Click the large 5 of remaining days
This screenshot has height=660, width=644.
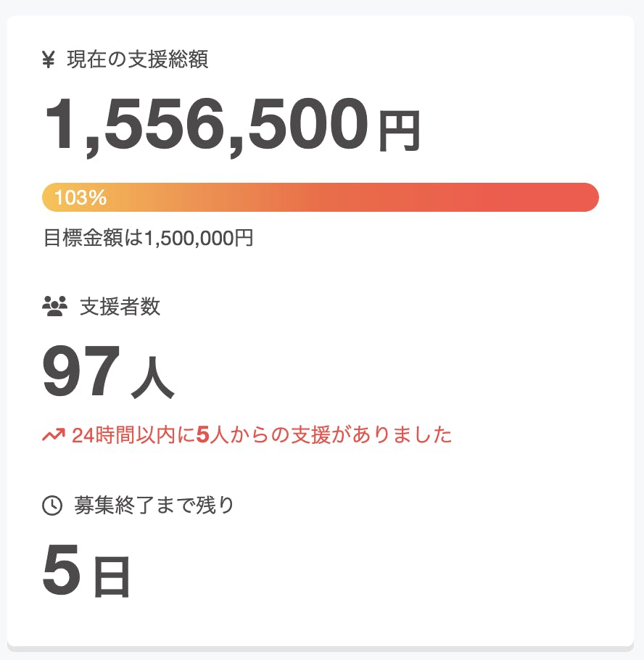[61, 570]
